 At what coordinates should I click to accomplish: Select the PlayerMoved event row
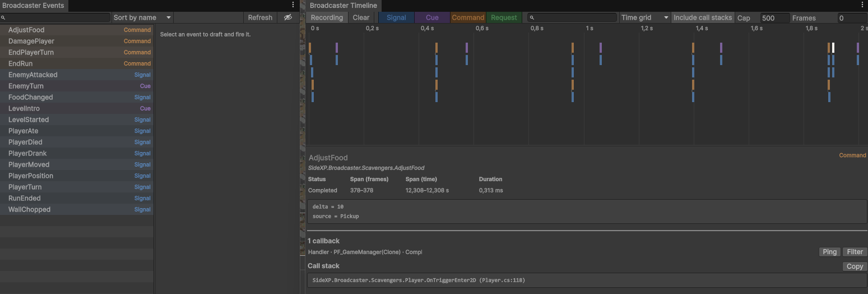click(77, 164)
